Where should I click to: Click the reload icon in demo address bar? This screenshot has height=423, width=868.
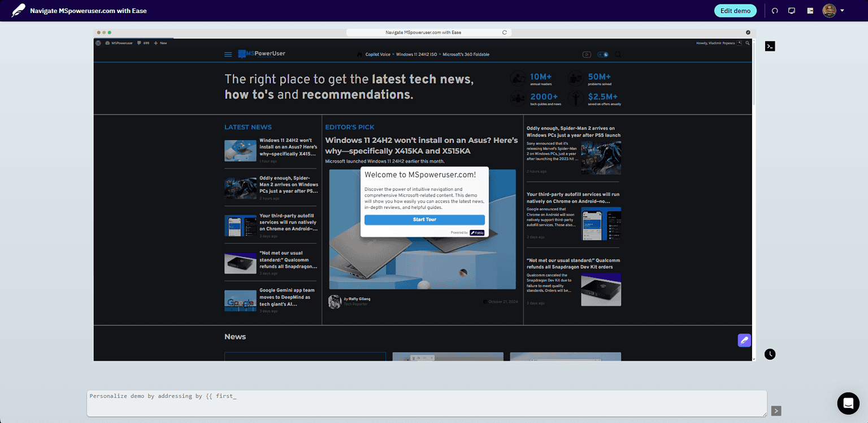[x=505, y=33]
